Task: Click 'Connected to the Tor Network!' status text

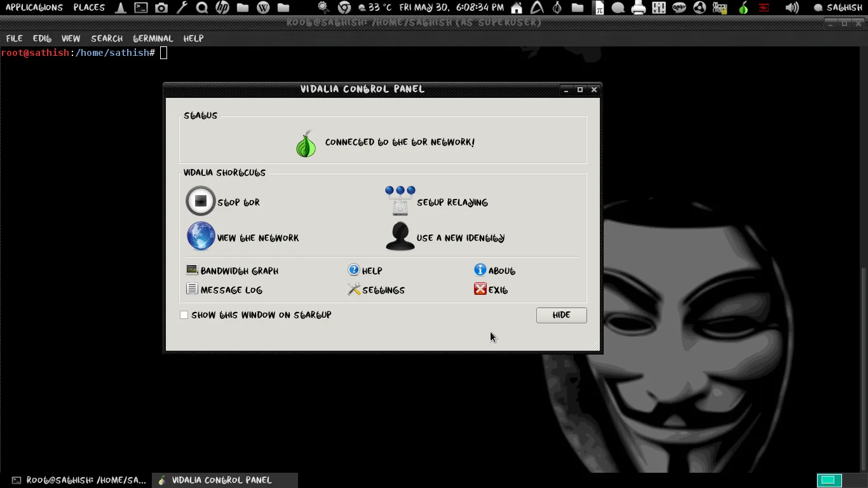Action: pos(400,142)
